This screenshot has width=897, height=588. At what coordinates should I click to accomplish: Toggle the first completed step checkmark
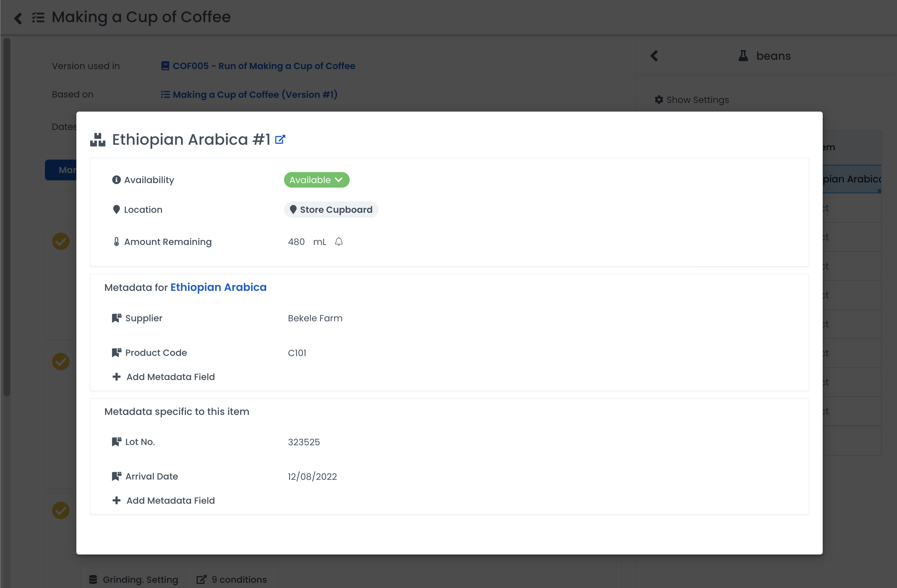point(61,241)
